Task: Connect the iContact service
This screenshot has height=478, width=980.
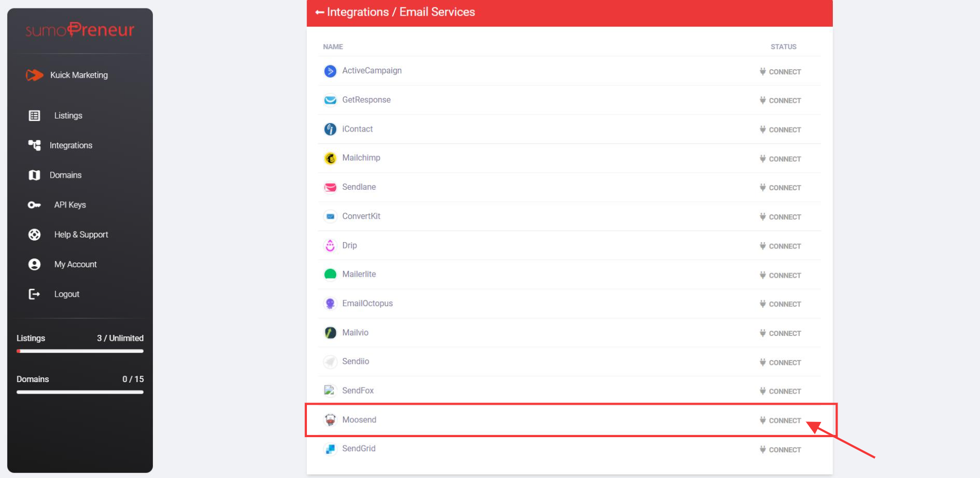Action: (x=780, y=130)
